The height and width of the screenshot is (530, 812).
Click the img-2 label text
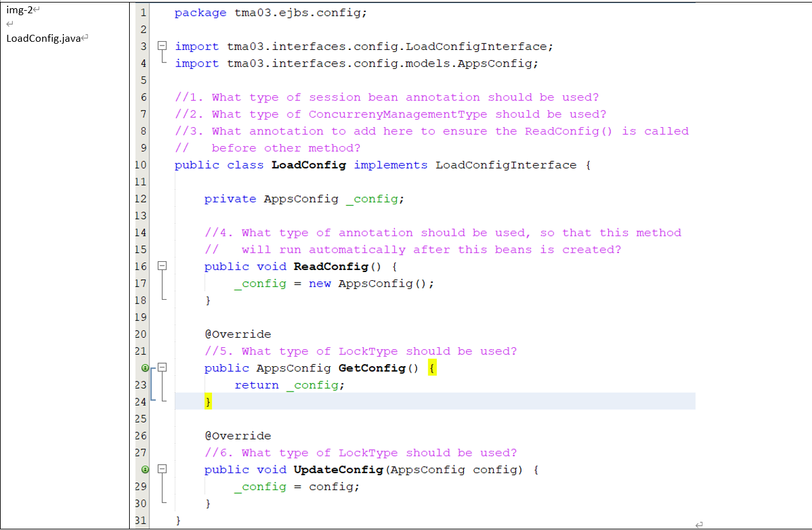[20, 10]
